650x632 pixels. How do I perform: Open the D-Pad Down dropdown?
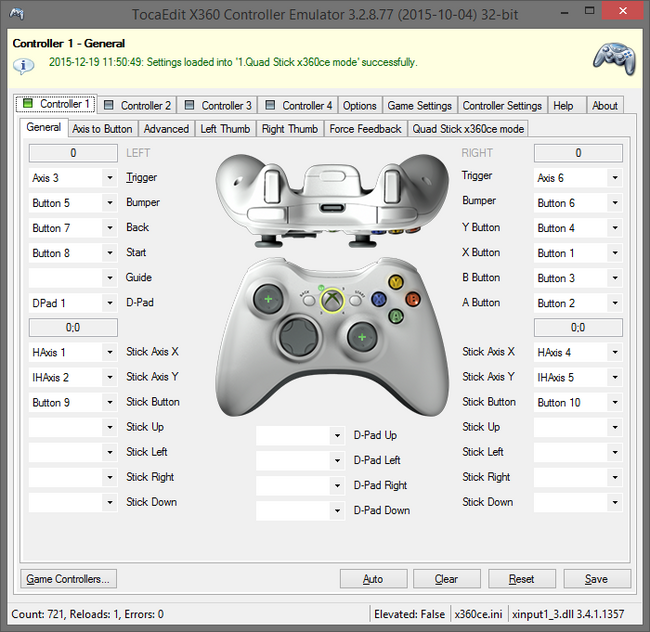coord(337,511)
